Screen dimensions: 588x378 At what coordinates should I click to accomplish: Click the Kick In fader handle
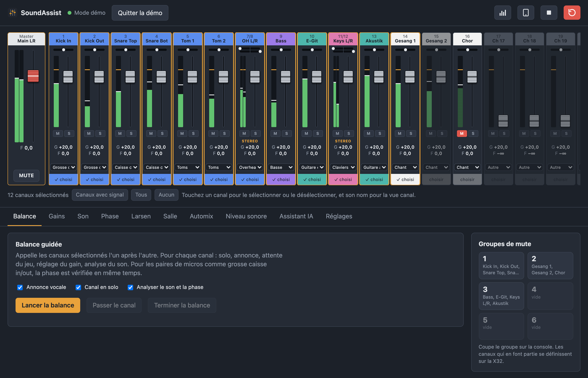(x=68, y=77)
